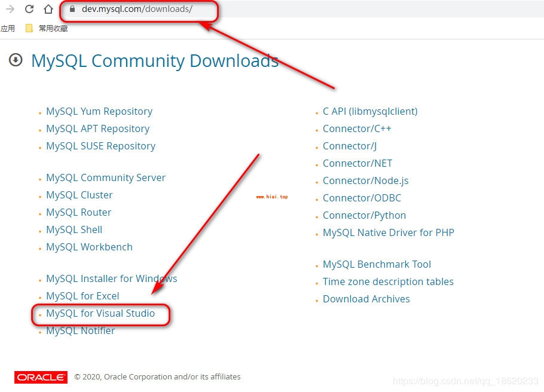Open the 应用 apps bookmark

point(7,29)
